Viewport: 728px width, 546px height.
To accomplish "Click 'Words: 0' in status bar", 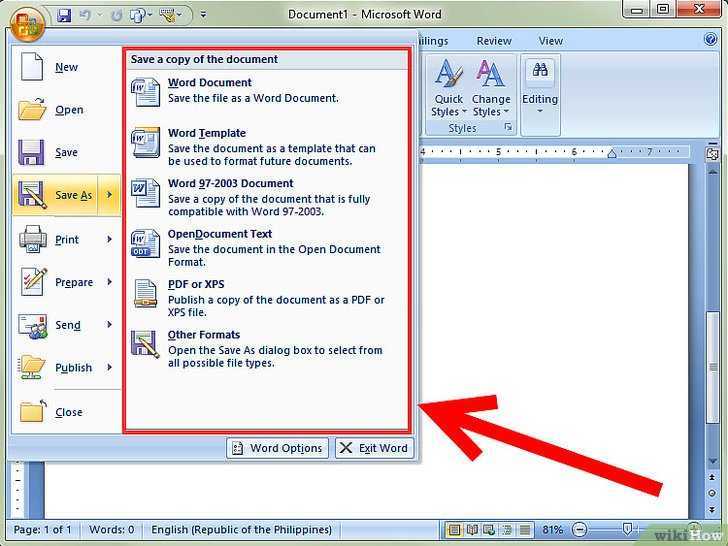I will pos(111,530).
